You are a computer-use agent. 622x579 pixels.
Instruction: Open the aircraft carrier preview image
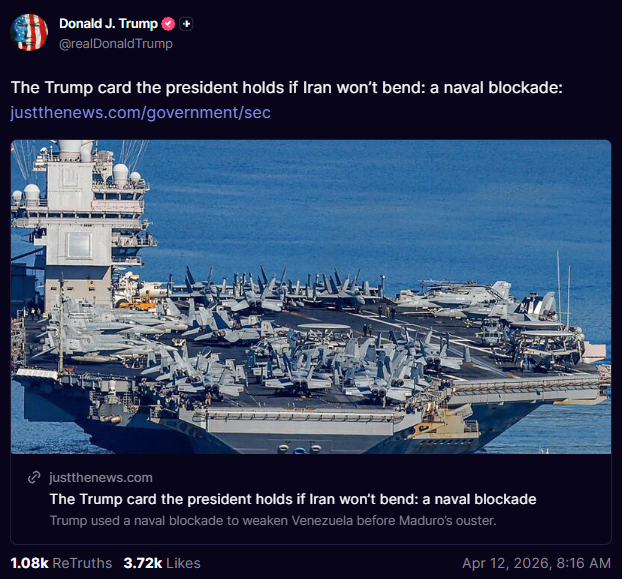(x=311, y=296)
